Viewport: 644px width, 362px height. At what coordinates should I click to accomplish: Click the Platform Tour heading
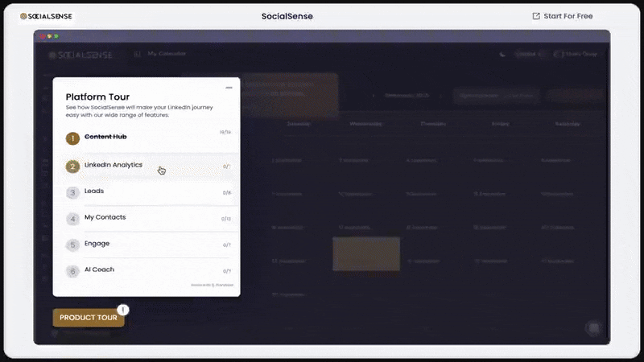(x=97, y=97)
